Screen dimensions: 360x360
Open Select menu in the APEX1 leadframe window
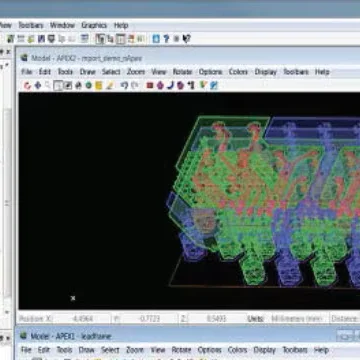[110, 350]
